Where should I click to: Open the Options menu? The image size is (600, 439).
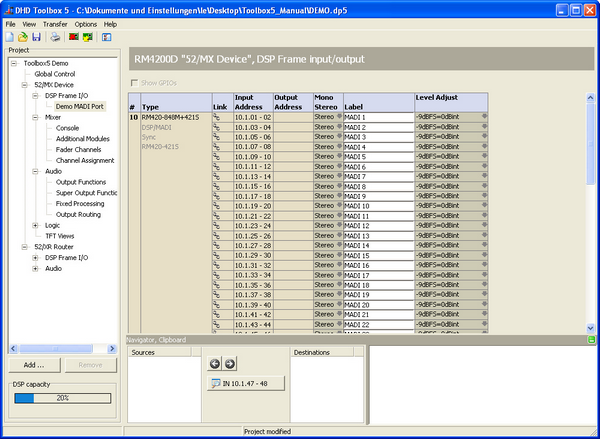86,23
